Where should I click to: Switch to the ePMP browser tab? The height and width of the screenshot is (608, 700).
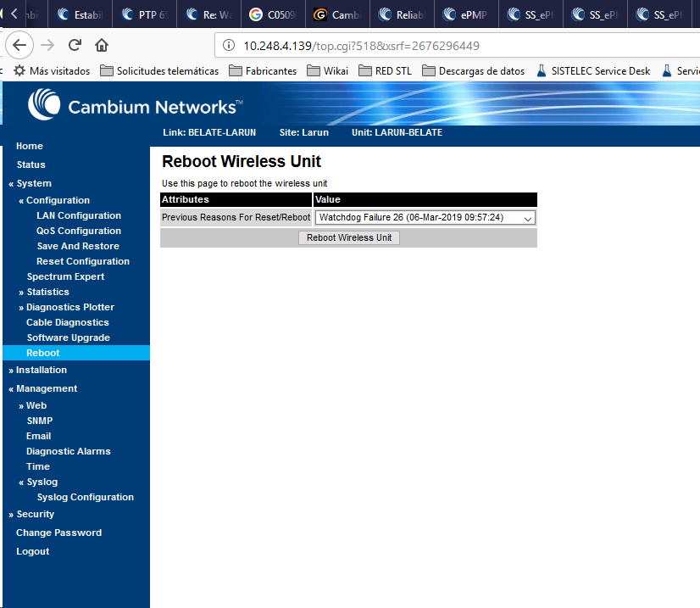coord(465,14)
